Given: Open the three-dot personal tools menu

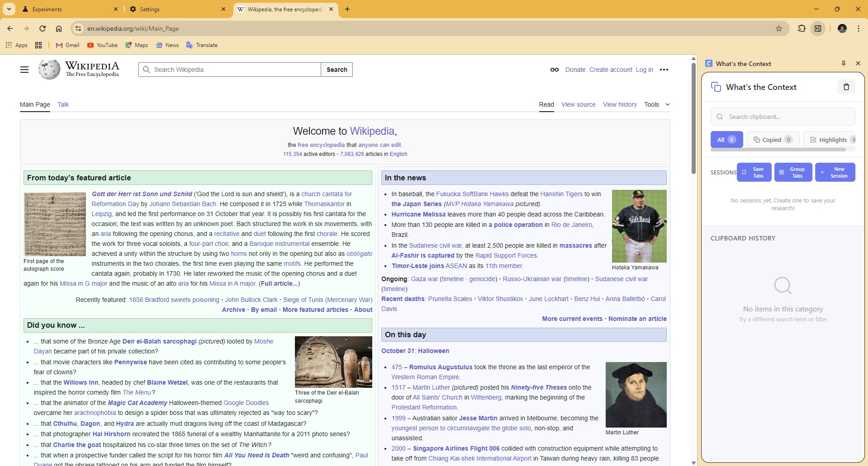Looking at the screenshot, I should (664, 70).
